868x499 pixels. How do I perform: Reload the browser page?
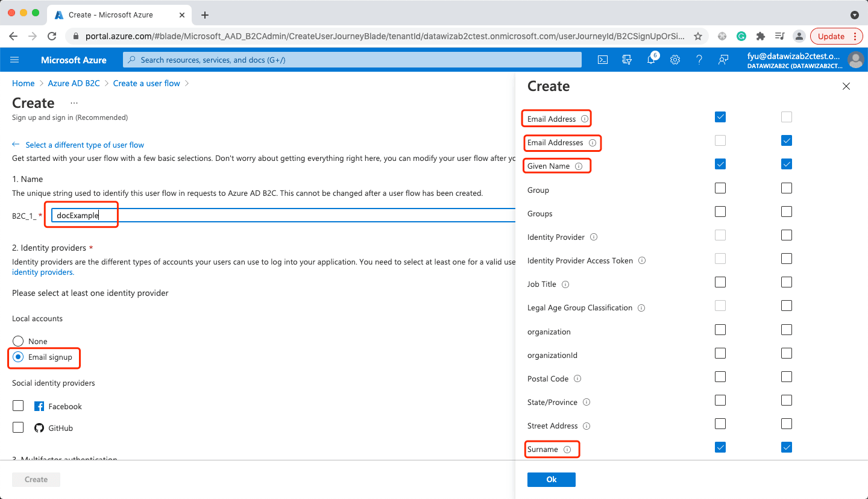pos(52,36)
